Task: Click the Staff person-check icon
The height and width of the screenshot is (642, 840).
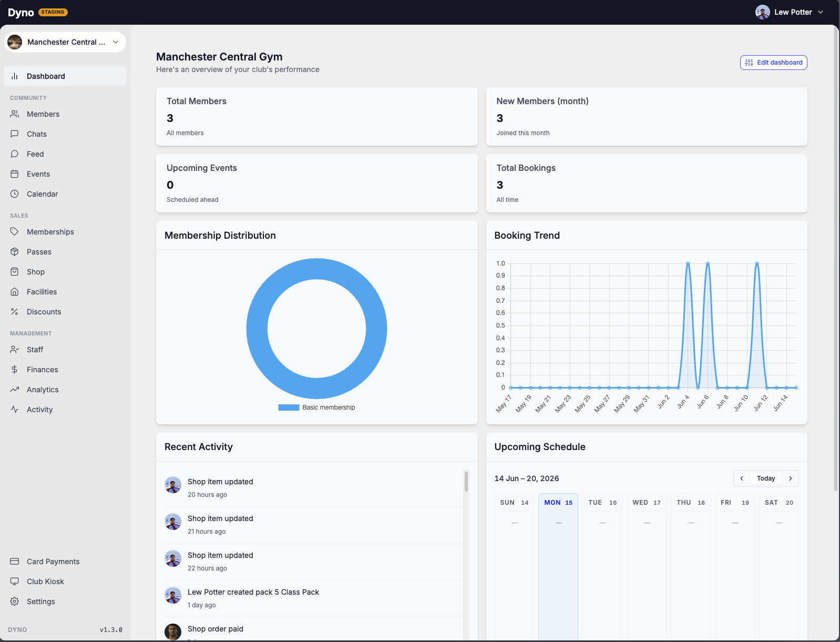Action: pos(15,350)
